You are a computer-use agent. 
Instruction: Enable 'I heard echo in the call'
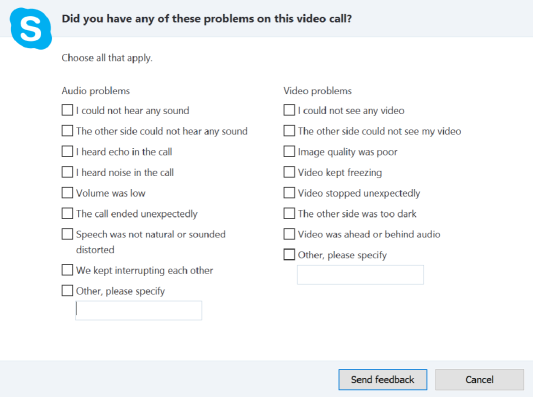click(x=67, y=151)
